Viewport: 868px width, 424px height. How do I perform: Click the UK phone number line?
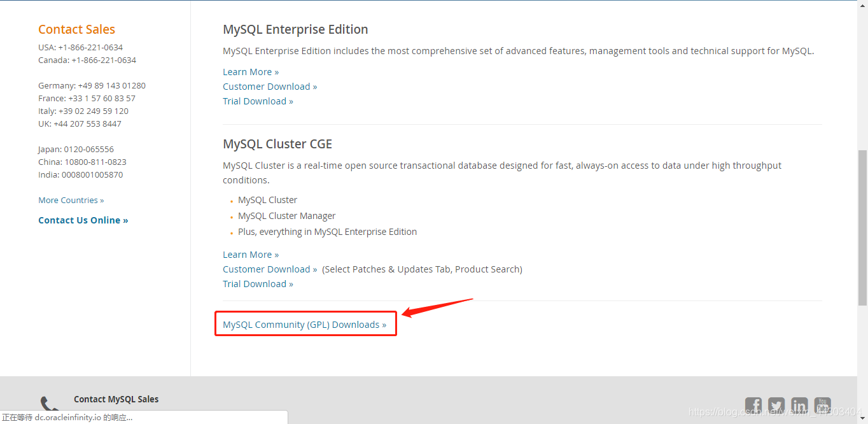(x=80, y=124)
